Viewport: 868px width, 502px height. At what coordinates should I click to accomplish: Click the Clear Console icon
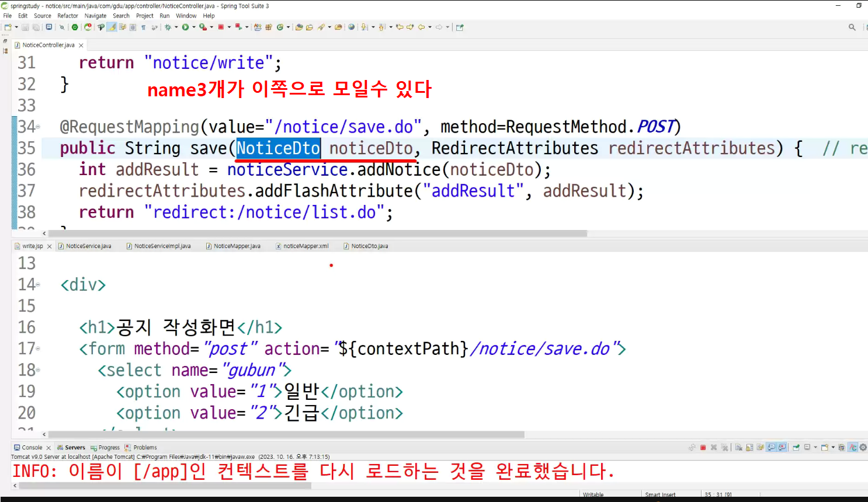(x=738, y=448)
